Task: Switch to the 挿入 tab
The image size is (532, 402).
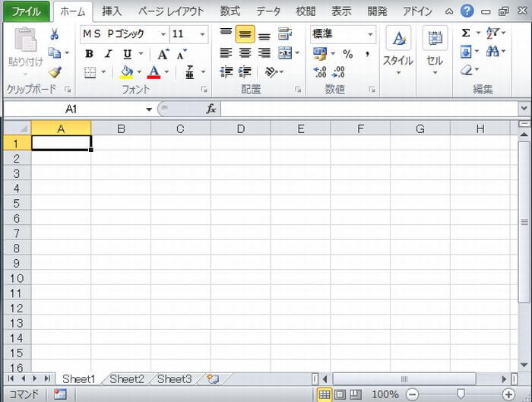Action: [112, 11]
